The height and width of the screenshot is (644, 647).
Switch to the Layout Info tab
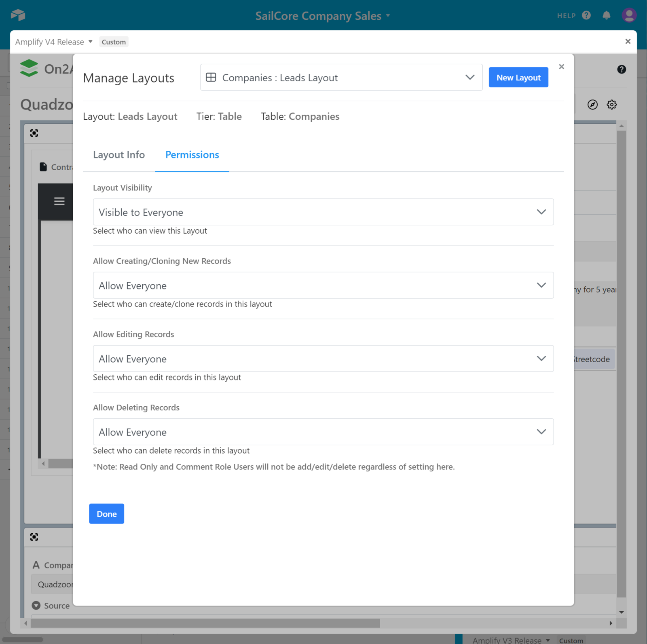pos(119,155)
